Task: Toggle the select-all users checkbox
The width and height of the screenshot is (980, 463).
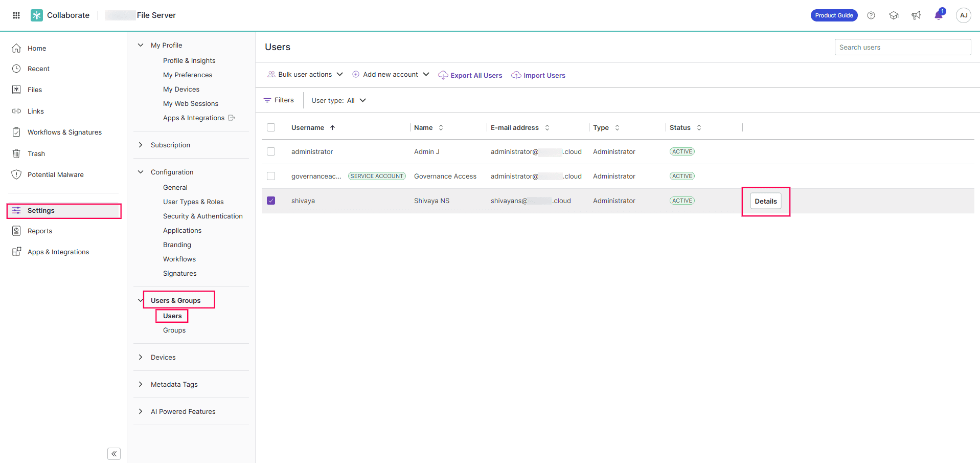Action: (x=271, y=127)
